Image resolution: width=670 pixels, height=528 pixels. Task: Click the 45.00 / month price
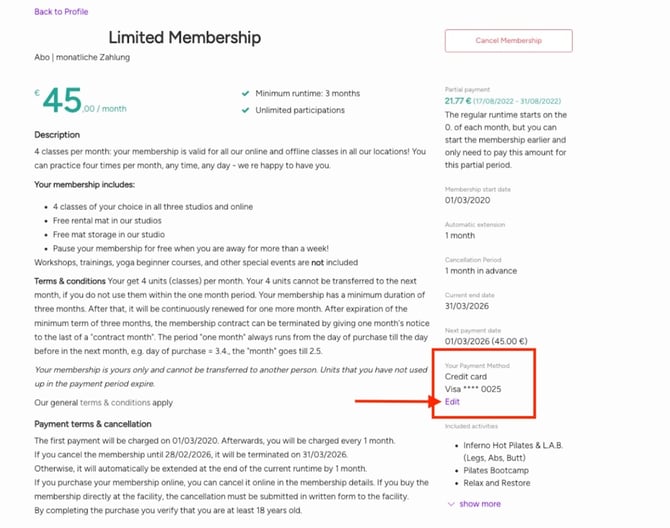pos(85,101)
